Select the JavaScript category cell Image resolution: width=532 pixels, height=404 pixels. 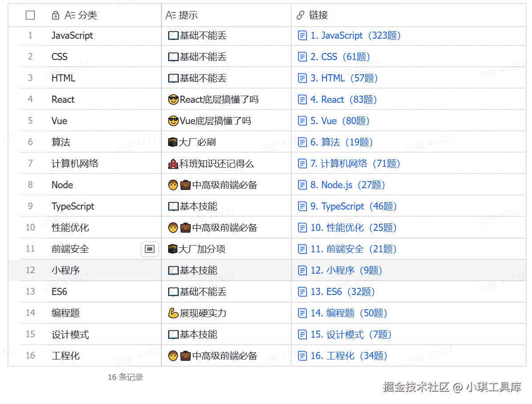[104, 36]
